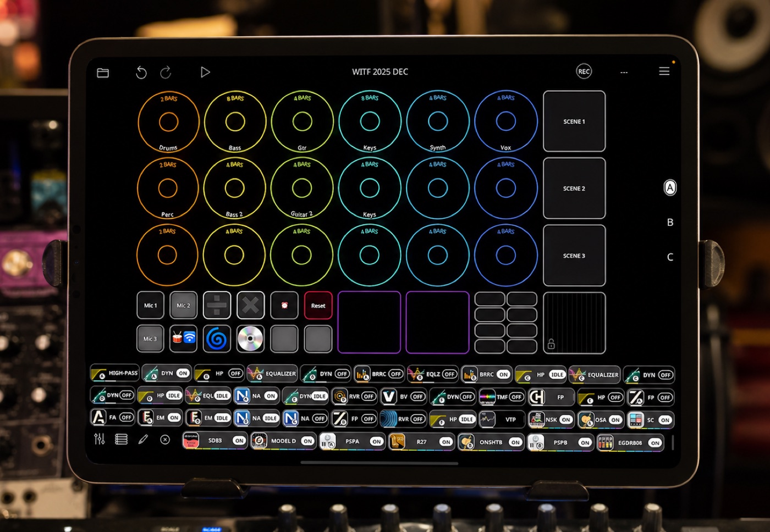The width and height of the screenshot is (770, 532).
Task: Open the MODEL D synth icon
Action: [259, 441]
